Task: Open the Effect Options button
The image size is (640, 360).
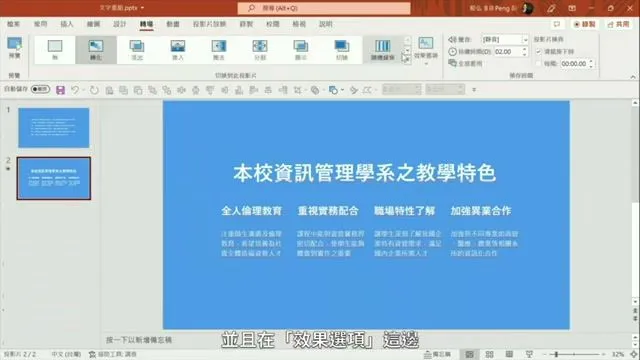Action: [426, 51]
